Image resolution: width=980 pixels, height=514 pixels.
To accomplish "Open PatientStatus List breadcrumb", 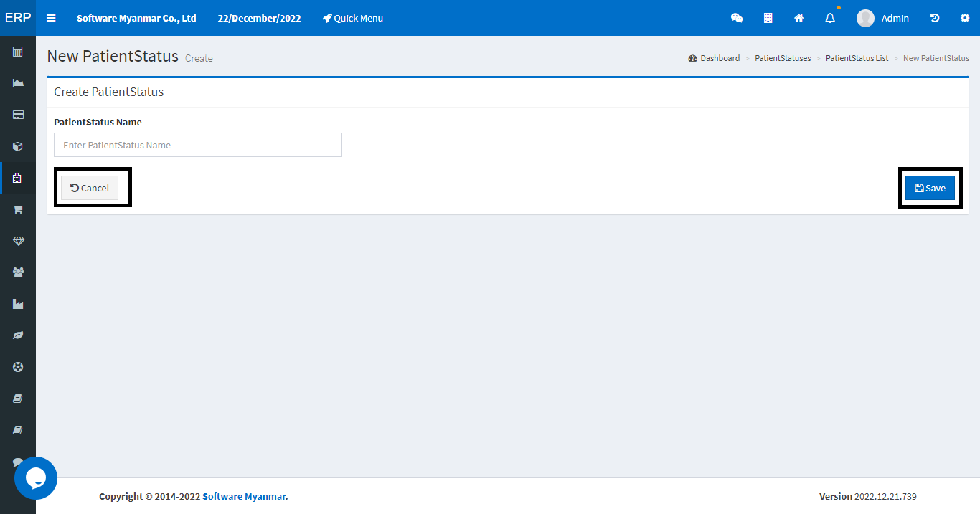I will [x=857, y=58].
